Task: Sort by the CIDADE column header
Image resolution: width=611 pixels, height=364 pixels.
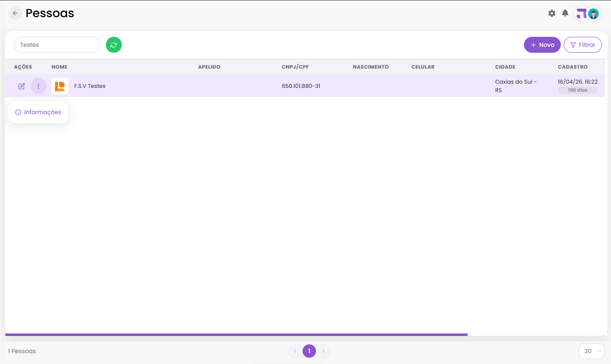Action: click(x=505, y=67)
